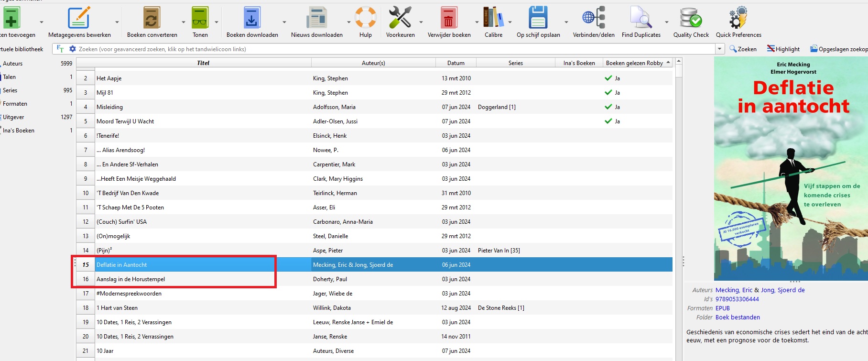Select Series in tag browser
This screenshot has height=361, width=868.
point(10,90)
